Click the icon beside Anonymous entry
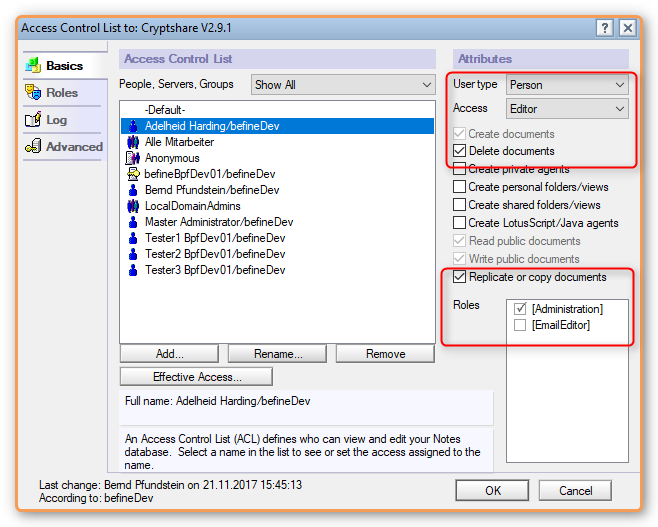The image size is (658, 527). click(133, 158)
